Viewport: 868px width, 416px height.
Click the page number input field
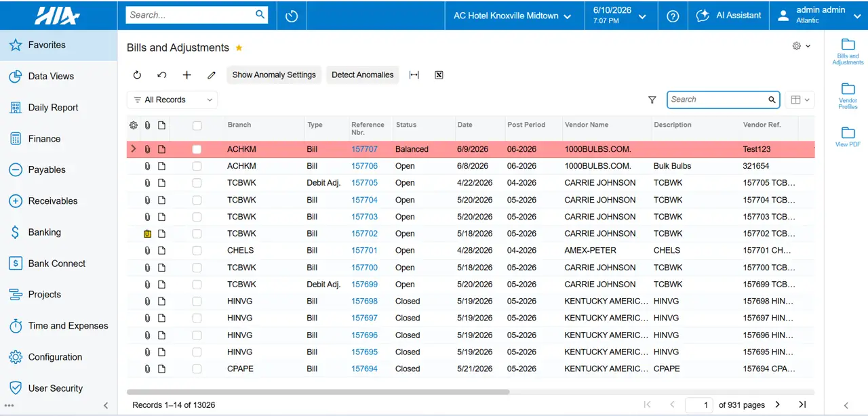(x=699, y=405)
